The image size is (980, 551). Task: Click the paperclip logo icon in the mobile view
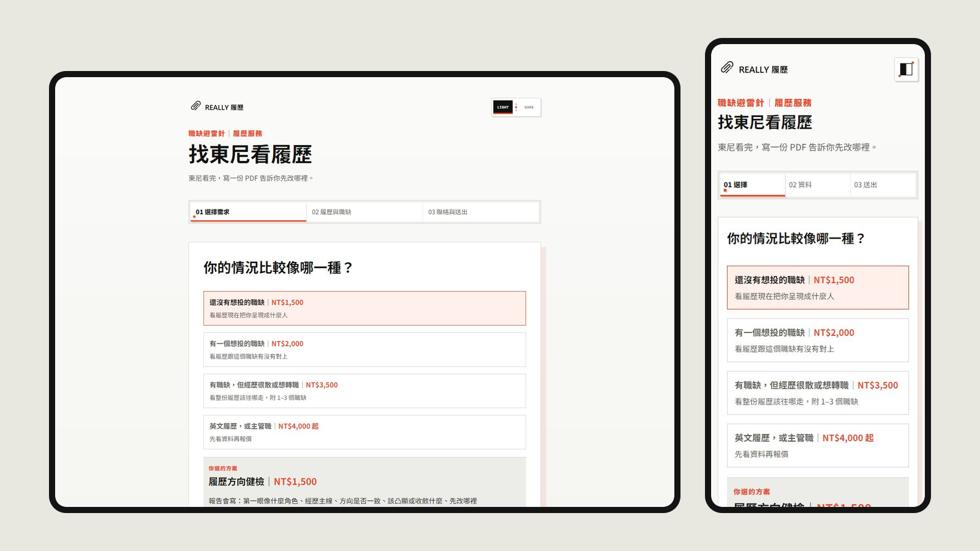(727, 67)
